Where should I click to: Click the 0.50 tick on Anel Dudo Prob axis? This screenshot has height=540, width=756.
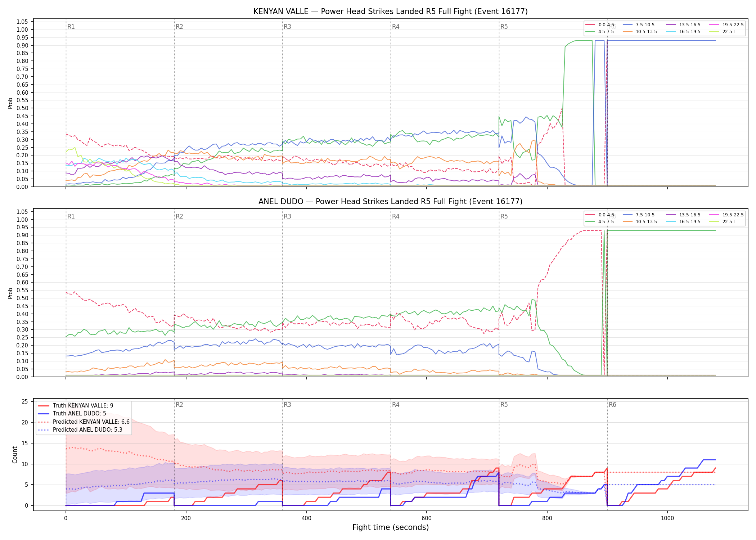(x=22, y=298)
